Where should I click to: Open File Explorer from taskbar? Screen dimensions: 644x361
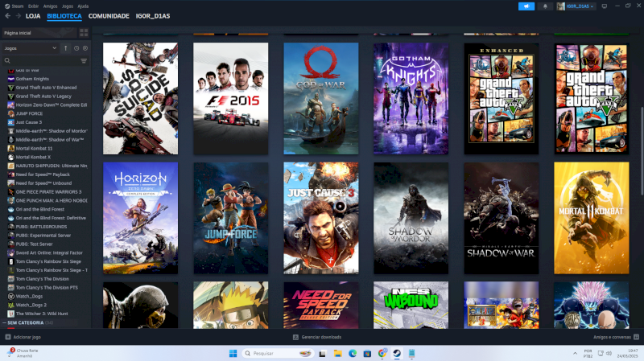tap(337, 353)
